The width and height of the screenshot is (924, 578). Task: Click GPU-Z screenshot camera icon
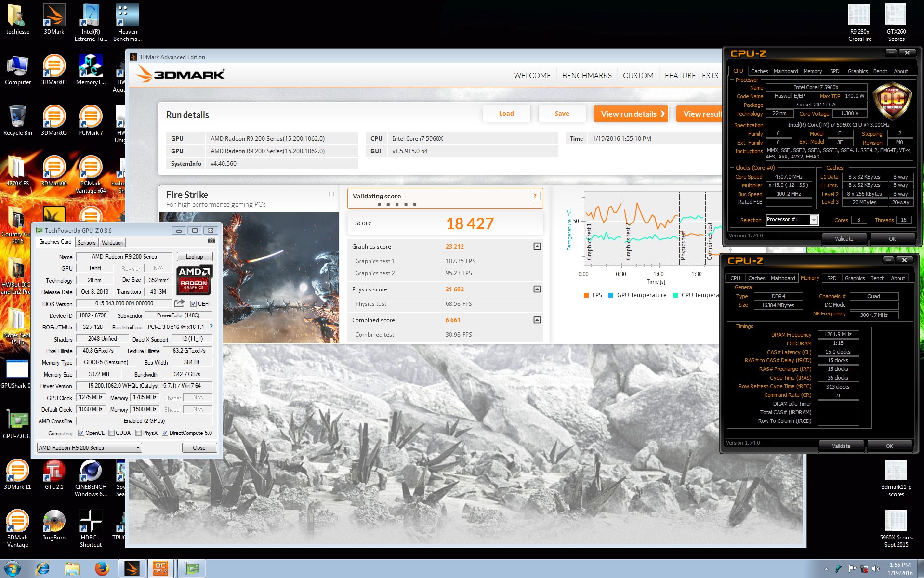pyautogui.click(x=211, y=240)
